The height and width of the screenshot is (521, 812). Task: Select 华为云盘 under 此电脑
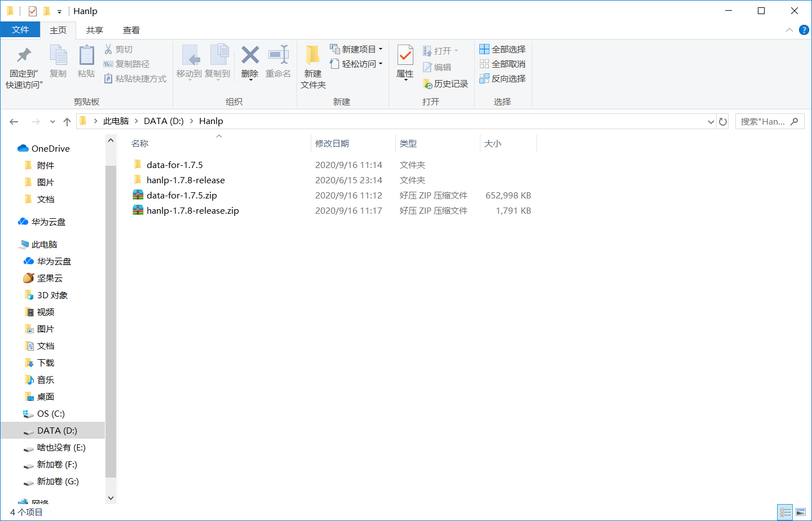click(54, 261)
